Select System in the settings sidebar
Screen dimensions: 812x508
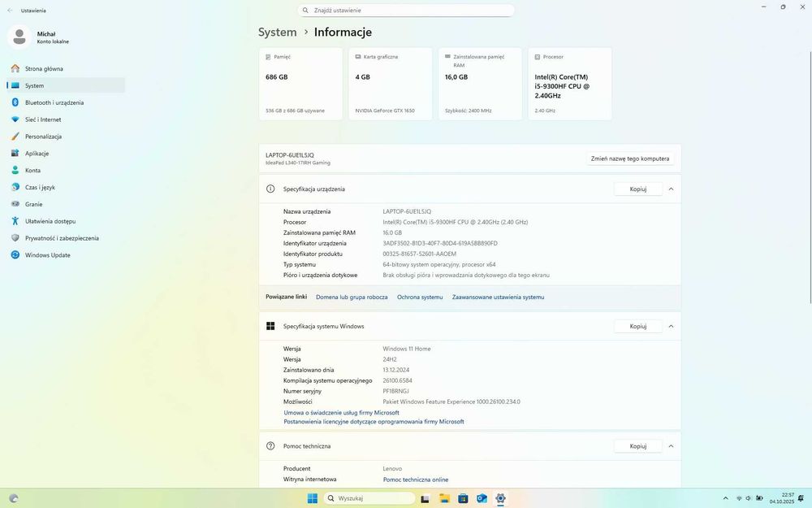(65, 85)
